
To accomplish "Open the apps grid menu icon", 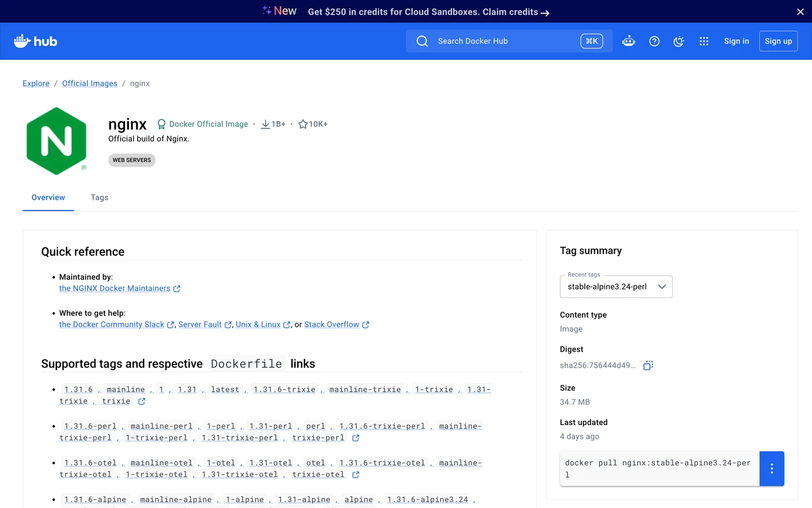I will 704,41.
